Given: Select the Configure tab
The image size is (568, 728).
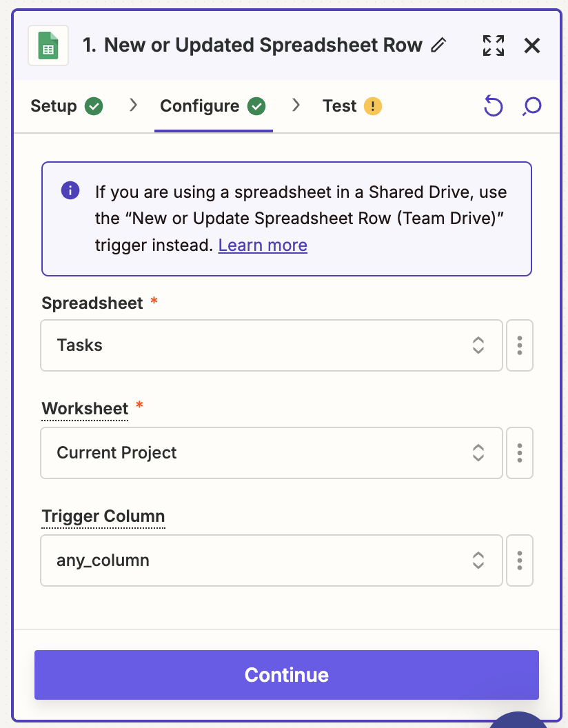Looking at the screenshot, I should [x=199, y=105].
